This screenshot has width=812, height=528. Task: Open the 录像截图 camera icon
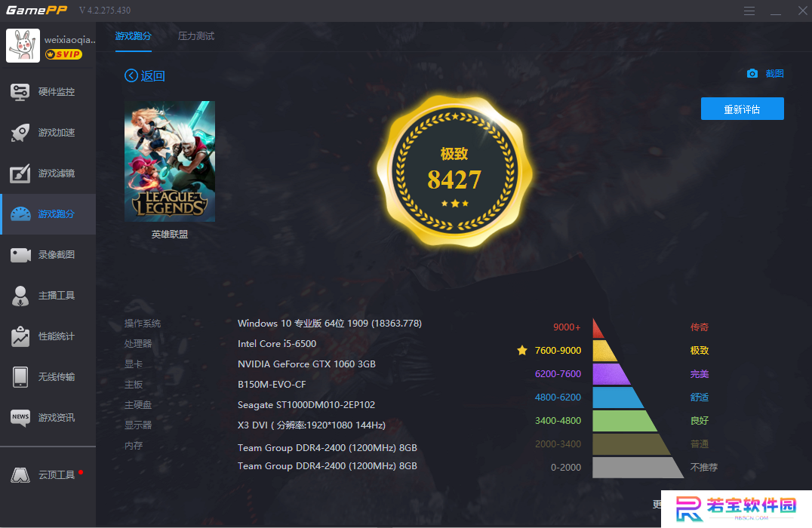point(20,255)
